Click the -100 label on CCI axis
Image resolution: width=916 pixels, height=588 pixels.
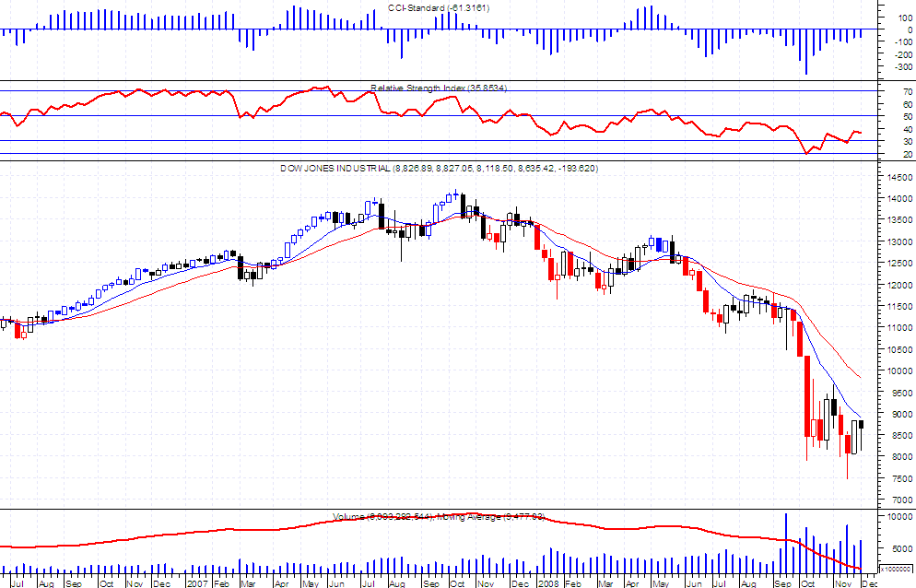904,42
